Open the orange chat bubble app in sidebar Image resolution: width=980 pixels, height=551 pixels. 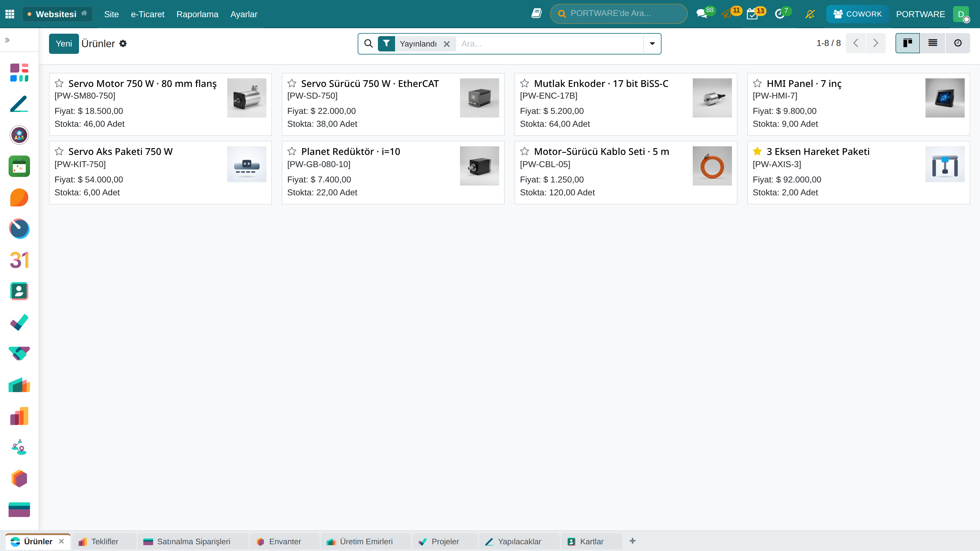19,198
